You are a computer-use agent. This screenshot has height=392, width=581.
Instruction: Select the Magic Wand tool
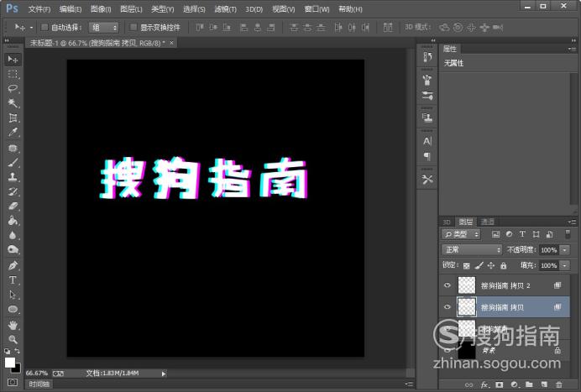click(x=13, y=103)
